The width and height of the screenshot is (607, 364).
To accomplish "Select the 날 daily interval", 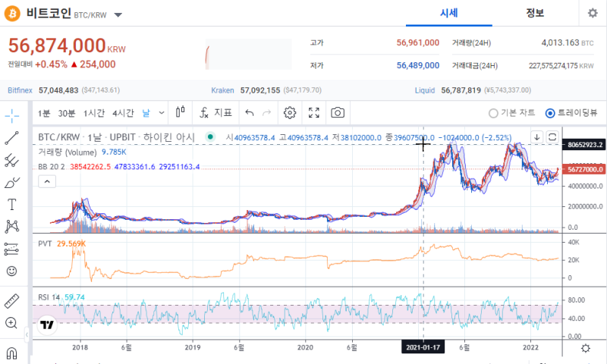I will point(146,113).
